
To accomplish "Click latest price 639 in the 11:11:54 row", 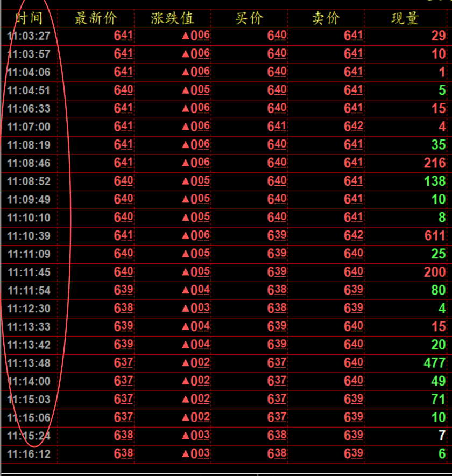I will [123, 290].
